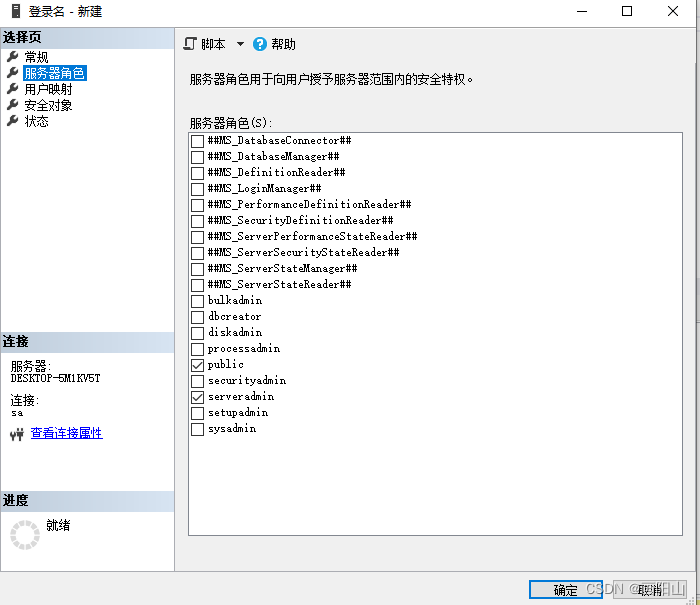Switch to the 用户映射 page
Image resolution: width=700 pixels, height=605 pixels.
(48, 89)
